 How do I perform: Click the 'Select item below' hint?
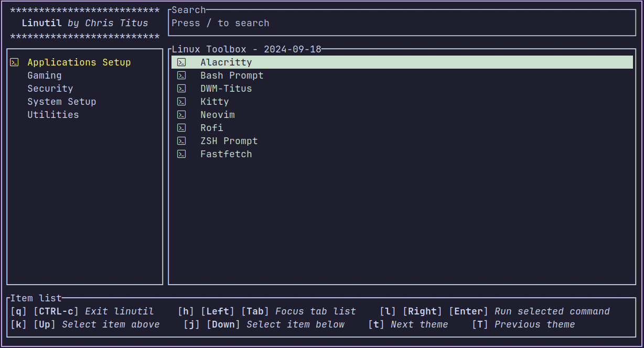click(x=296, y=324)
